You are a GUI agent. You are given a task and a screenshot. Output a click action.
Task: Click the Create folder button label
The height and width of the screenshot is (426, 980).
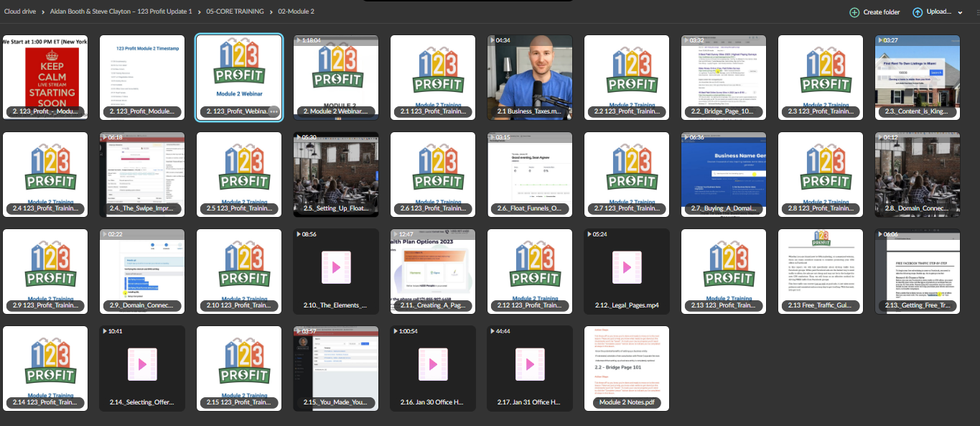point(882,12)
